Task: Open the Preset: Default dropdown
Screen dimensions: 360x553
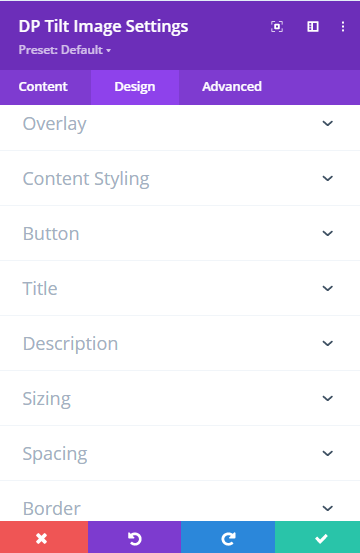Action: click(65, 50)
